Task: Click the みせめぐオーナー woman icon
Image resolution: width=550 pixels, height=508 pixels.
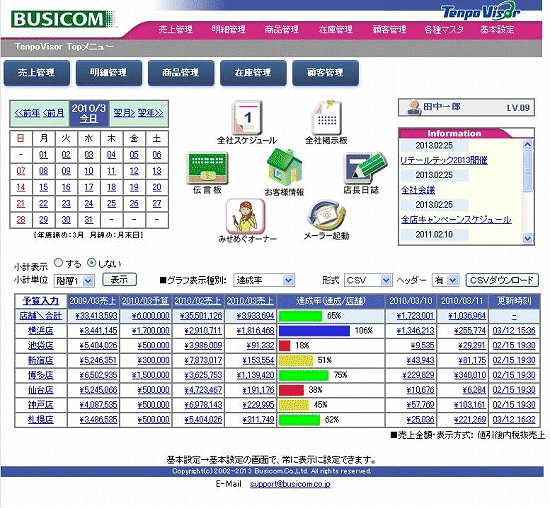Action: point(245,216)
